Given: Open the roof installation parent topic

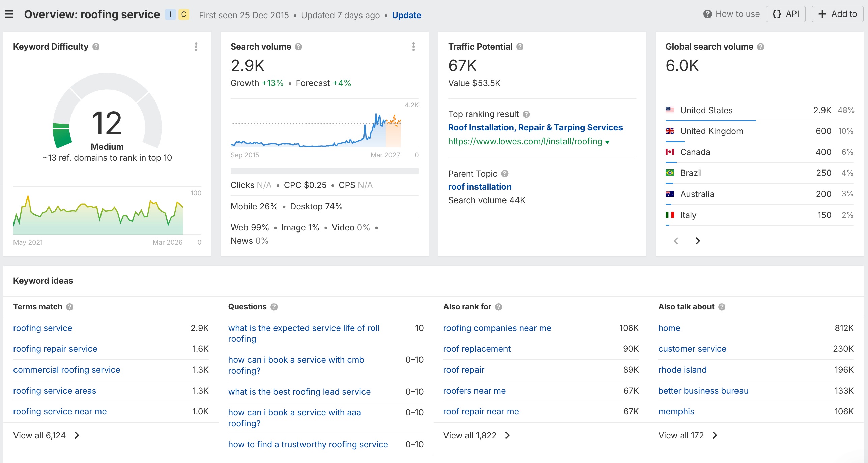Looking at the screenshot, I should 480,187.
